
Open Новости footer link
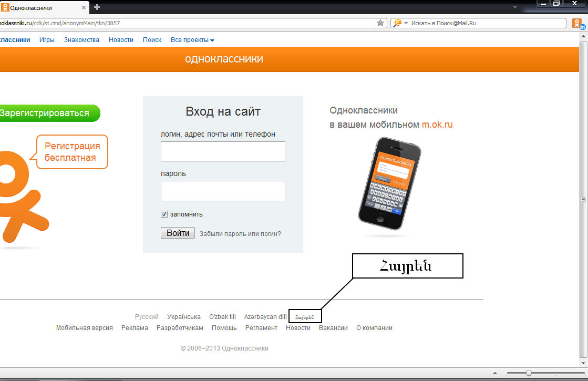(298, 328)
